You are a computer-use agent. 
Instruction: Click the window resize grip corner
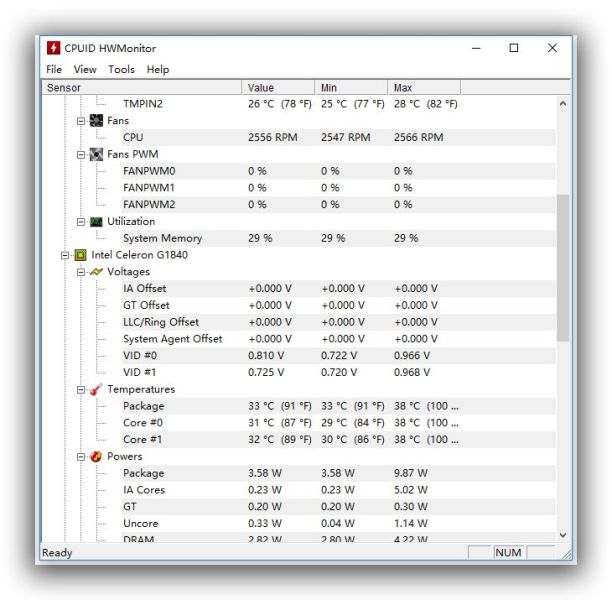(x=566, y=554)
